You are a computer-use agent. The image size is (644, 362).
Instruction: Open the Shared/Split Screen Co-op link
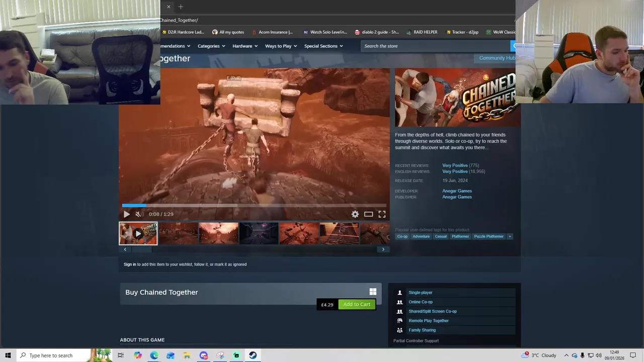433,311
